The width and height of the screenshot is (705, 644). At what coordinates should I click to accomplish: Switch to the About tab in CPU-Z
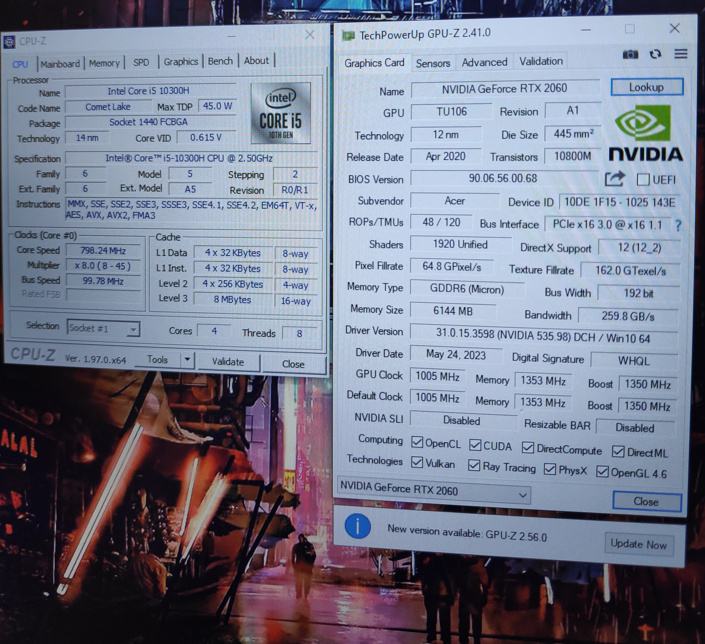[256, 60]
